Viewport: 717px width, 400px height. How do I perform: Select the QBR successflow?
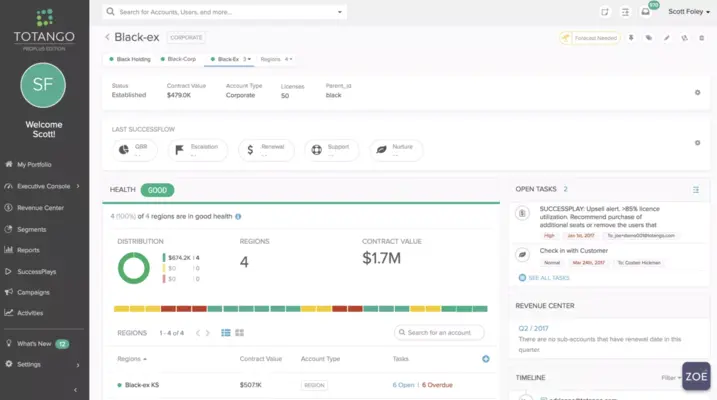pos(135,150)
